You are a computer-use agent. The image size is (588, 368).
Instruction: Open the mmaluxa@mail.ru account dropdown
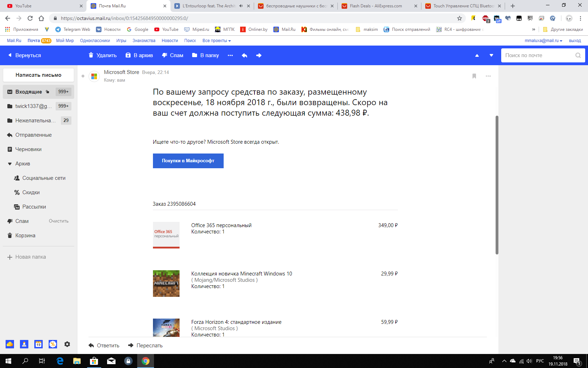coord(544,41)
